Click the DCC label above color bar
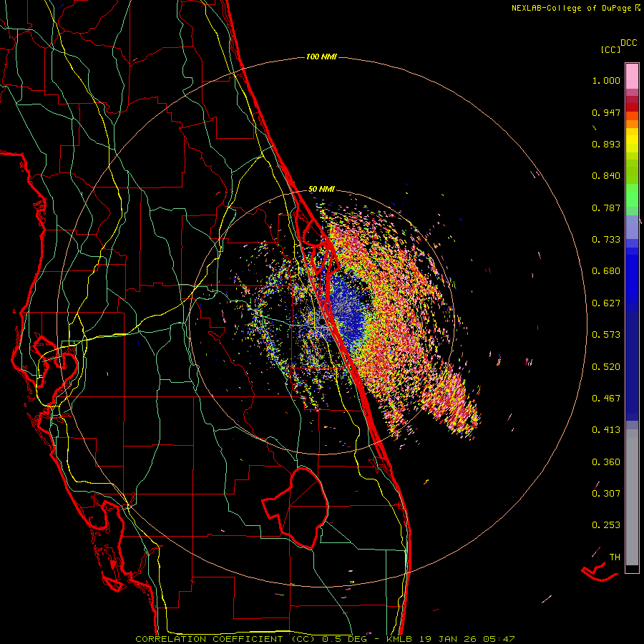This screenshot has width=644, height=644. tap(629, 43)
